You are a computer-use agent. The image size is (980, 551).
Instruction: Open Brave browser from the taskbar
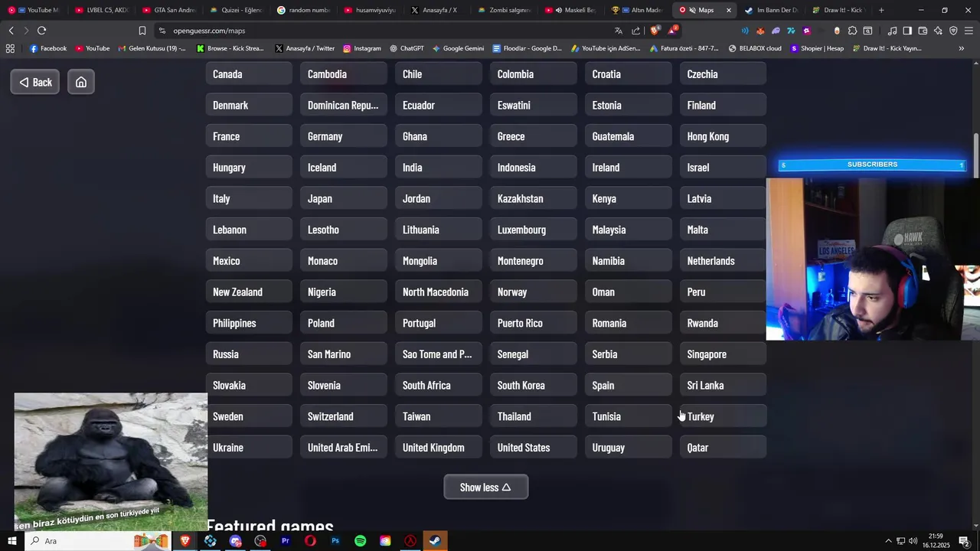pyautogui.click(x=185, y=541)
